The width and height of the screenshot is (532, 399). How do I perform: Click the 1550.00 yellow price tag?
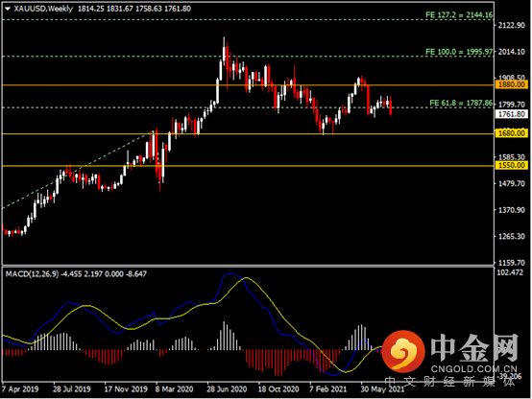point(512,165)
